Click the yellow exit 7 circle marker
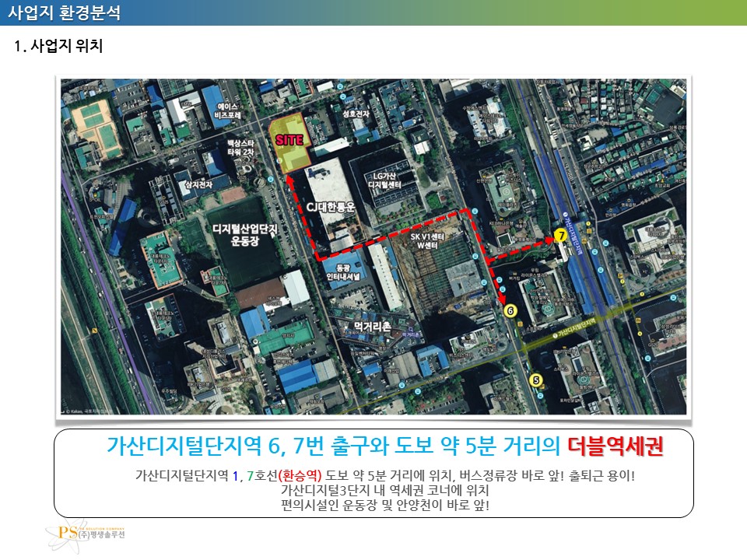 coord(561,235)
